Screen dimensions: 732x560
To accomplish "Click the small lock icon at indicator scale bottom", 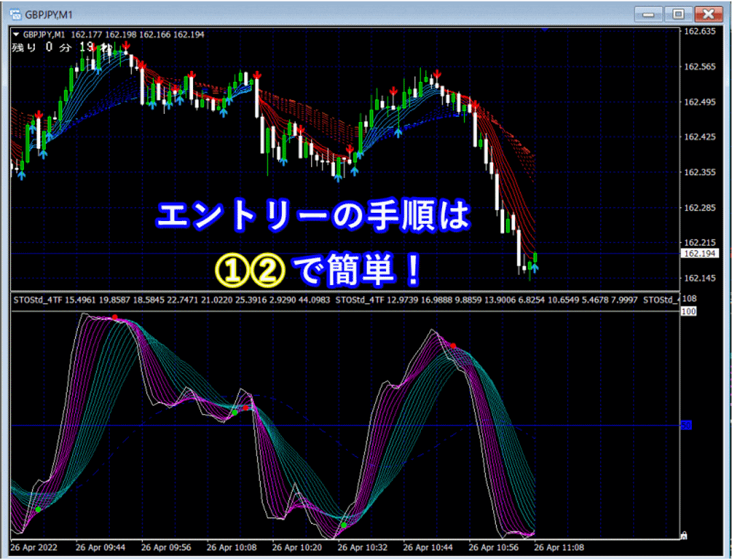I will click(x=684, y=535).
